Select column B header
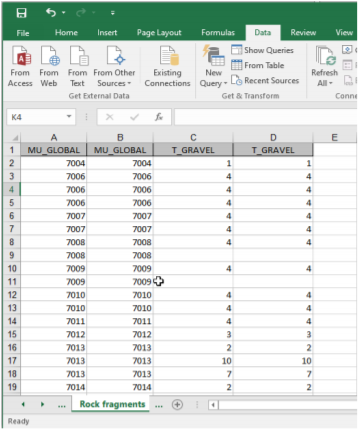Screen dimensions: 360x430 pos(120,137)
